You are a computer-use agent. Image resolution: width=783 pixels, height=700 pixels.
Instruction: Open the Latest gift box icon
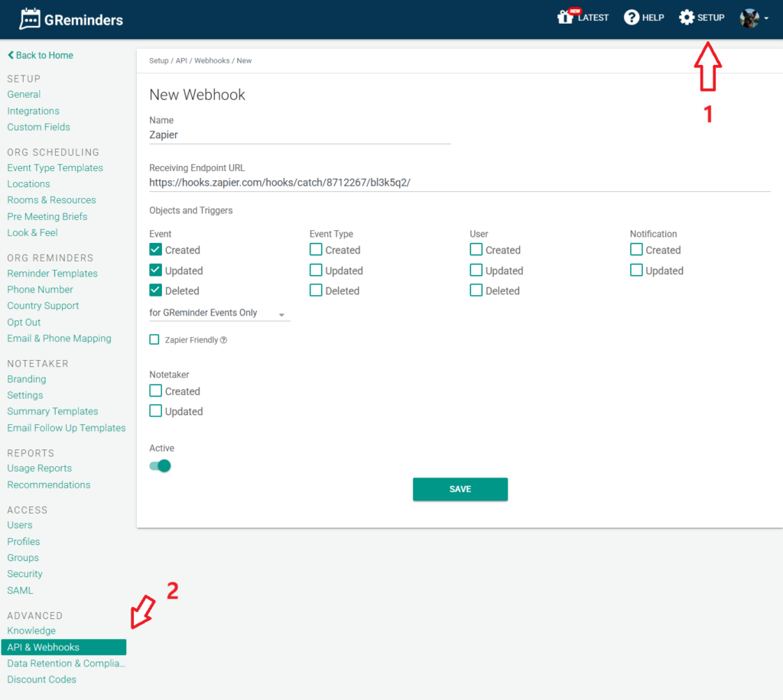pos(566,18)
